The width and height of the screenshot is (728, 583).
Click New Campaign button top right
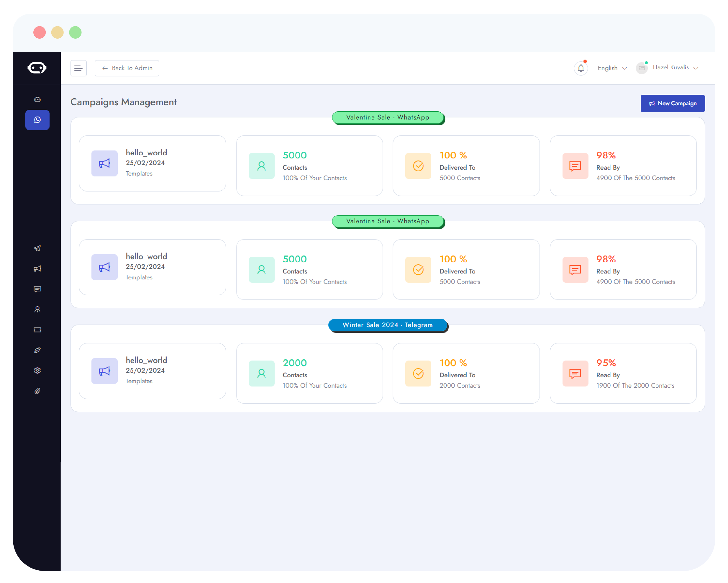[672, 103]
